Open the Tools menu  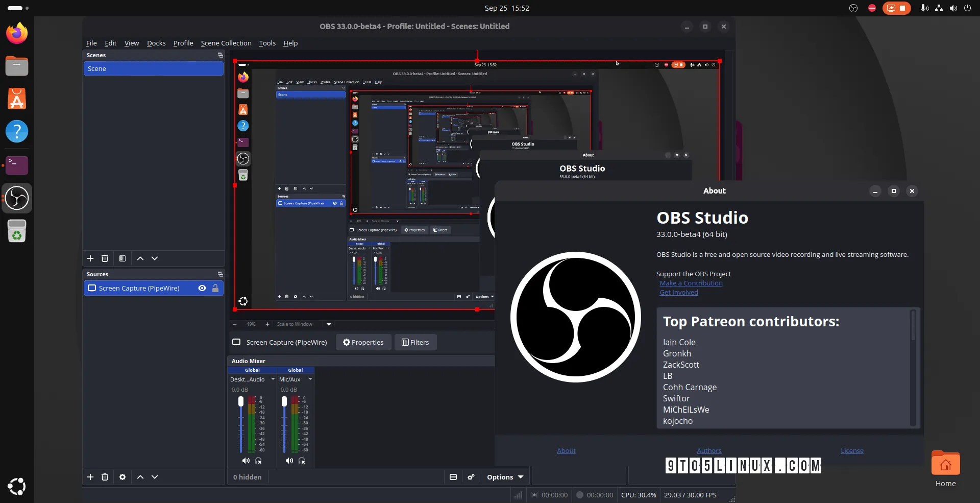(267, 43)
